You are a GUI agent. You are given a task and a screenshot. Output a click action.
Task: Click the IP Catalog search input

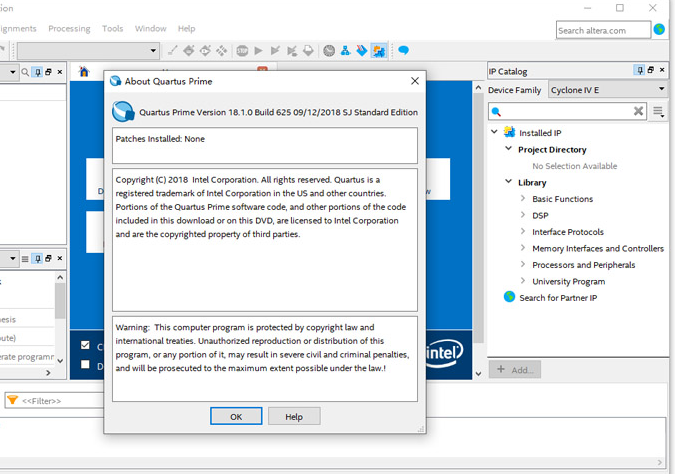(567, 112)
